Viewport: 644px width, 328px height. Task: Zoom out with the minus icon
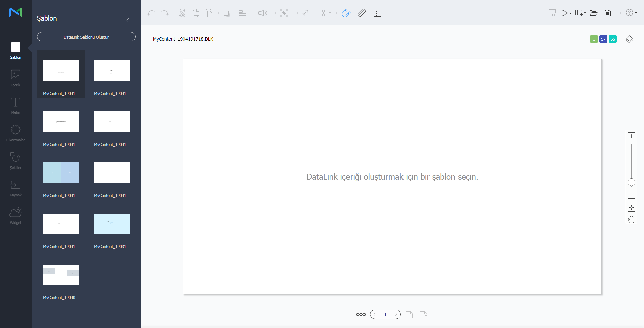(x=631, y=195)
